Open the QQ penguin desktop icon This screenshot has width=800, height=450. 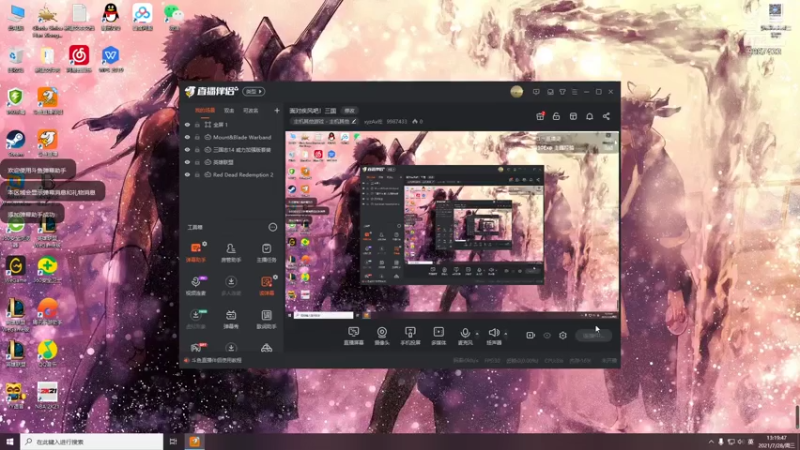tap(111, 17)
